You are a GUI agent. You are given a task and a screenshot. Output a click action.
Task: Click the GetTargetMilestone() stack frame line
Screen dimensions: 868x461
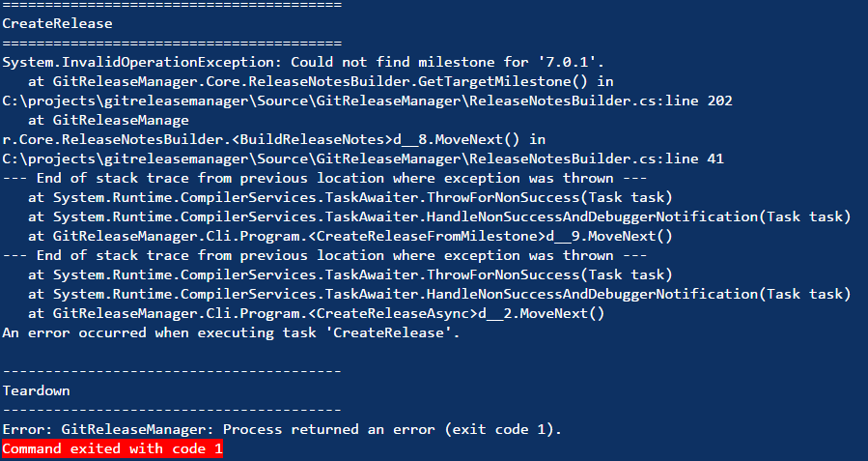pos(322,81)
